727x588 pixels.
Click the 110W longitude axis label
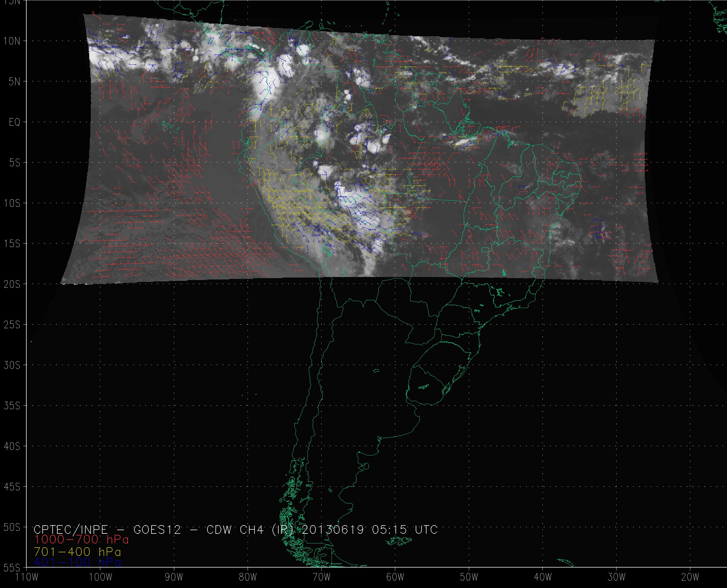(x=27, y=577)
